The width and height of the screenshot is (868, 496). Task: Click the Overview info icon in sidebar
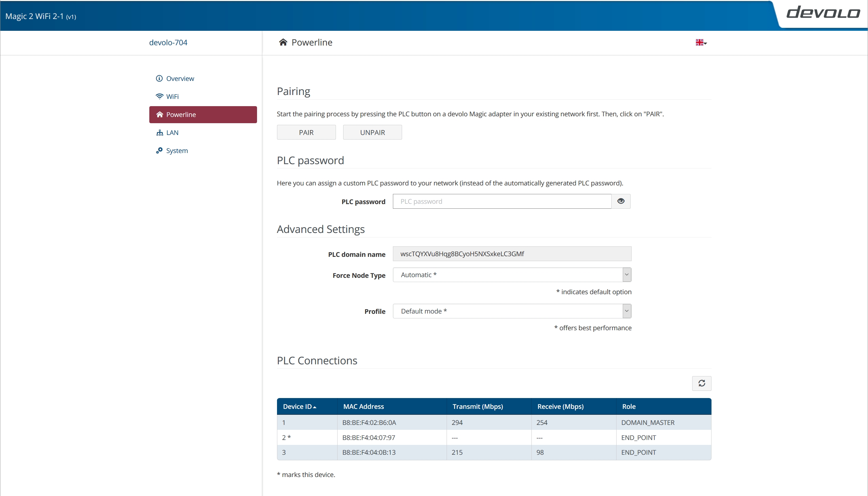pyautogui.click(x=159, y=78)
